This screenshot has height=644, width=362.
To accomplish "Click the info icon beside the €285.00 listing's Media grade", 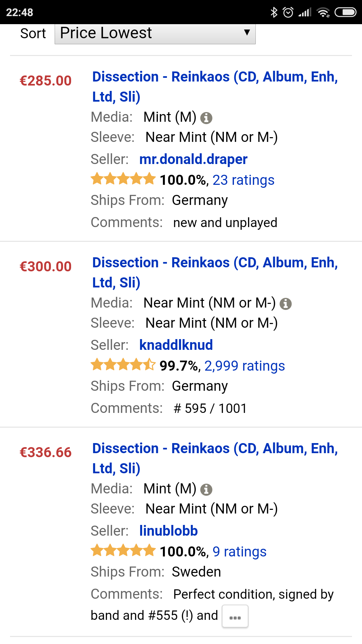I will (x=206, y=118).
